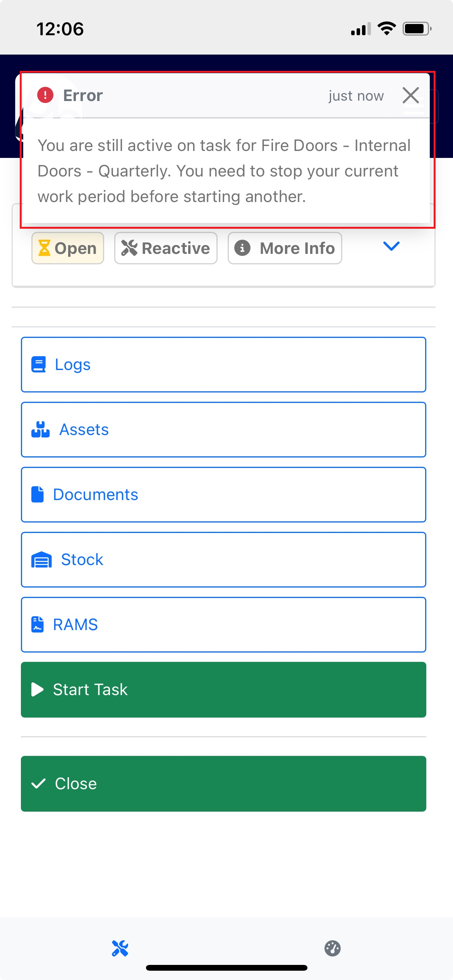
Task: Click the Stock warehouse icon
Action: click(x=41, y=560)
